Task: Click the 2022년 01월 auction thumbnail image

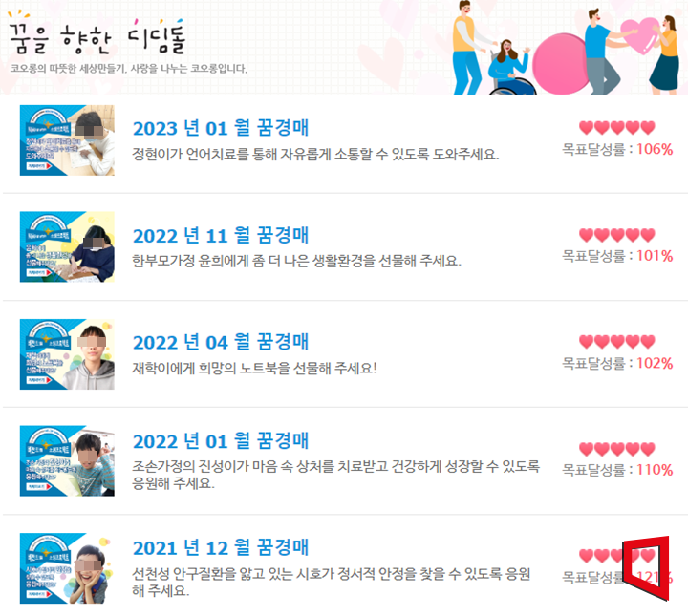Action: [x=67, y=460]
